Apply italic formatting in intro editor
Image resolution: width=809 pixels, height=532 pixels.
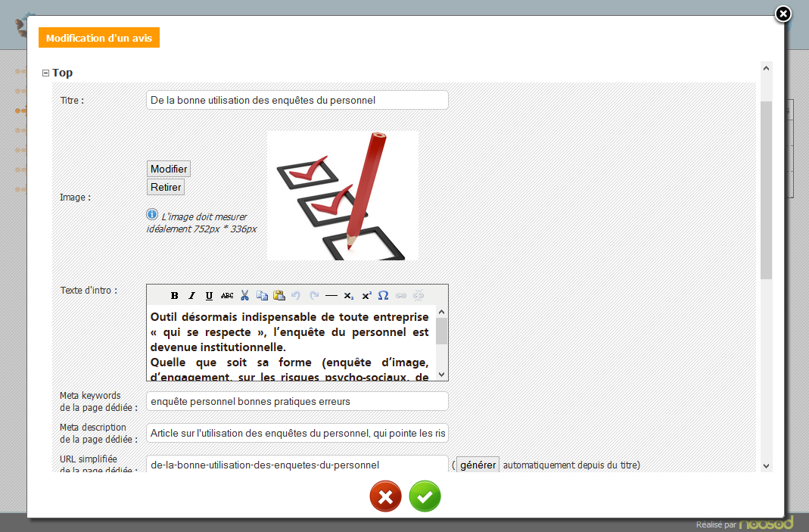192,296
